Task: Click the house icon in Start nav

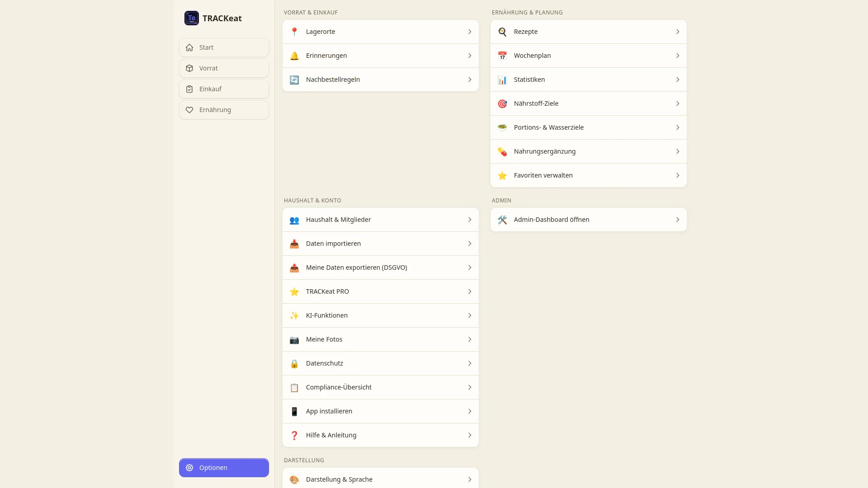Action: (189, 47)
